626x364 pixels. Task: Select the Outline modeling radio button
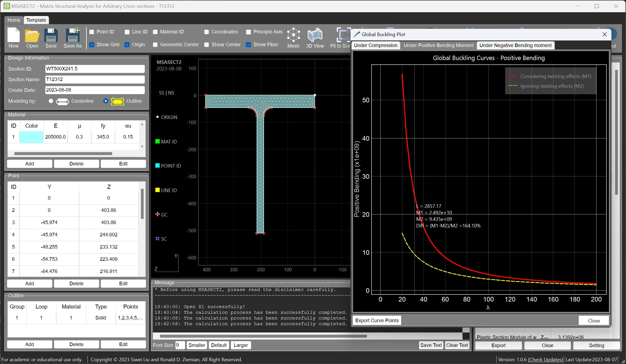106,101
